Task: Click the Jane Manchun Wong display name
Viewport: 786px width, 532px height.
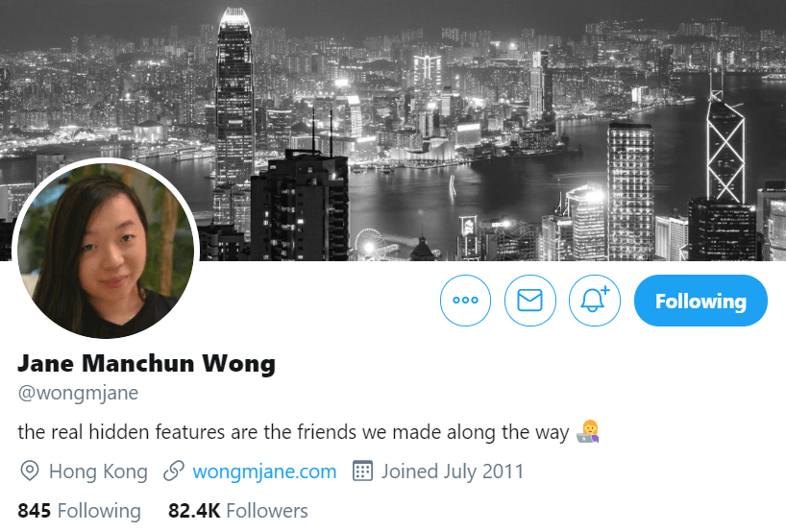Action: coord(146,363)
